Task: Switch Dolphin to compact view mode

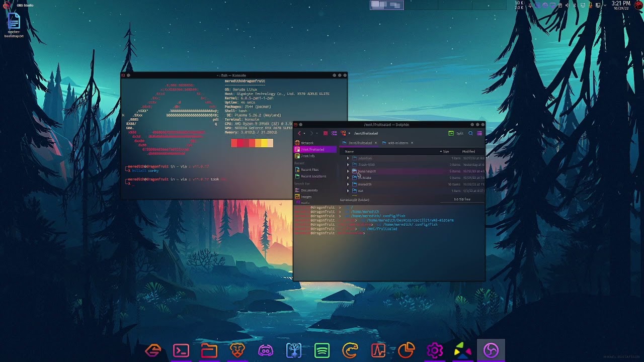Action: coord(334,133)
